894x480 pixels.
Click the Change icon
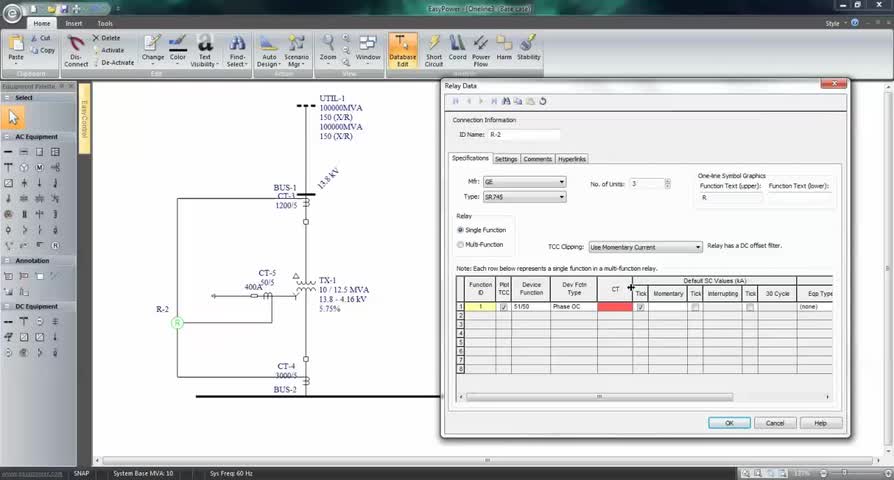[153, 48]
